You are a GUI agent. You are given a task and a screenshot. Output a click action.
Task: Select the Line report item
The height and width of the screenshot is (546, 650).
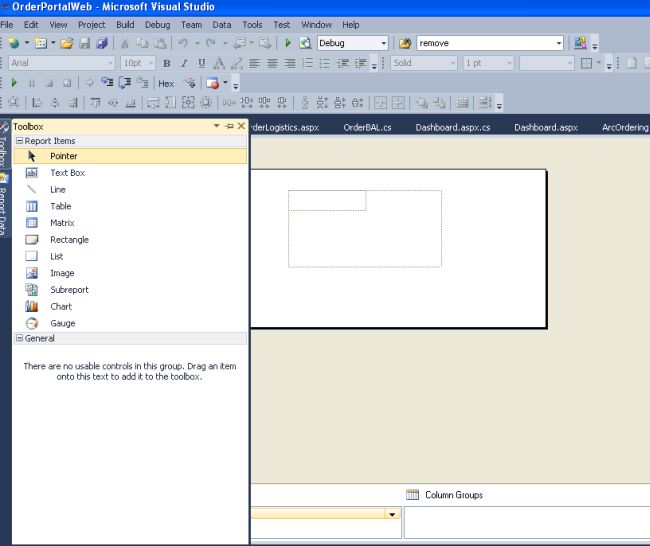(x=130, y=189)
